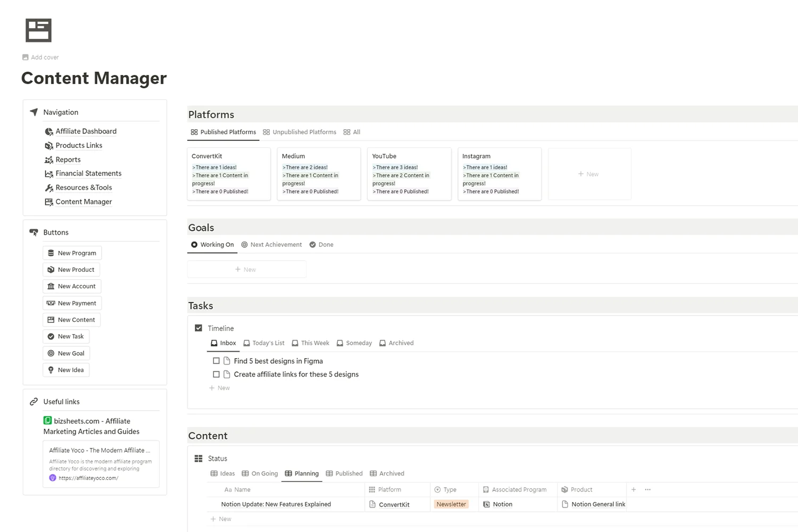Image resolution: width=798 pixels, height=532 pixels.
Task: Open the Notion associated program
Action: (497, 504)
